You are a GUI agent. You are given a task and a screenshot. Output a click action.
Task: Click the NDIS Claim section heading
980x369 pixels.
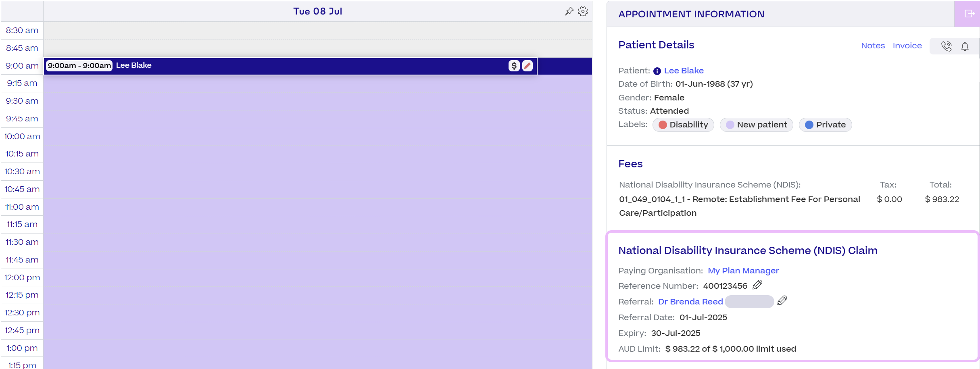click(x=748, y=250)
